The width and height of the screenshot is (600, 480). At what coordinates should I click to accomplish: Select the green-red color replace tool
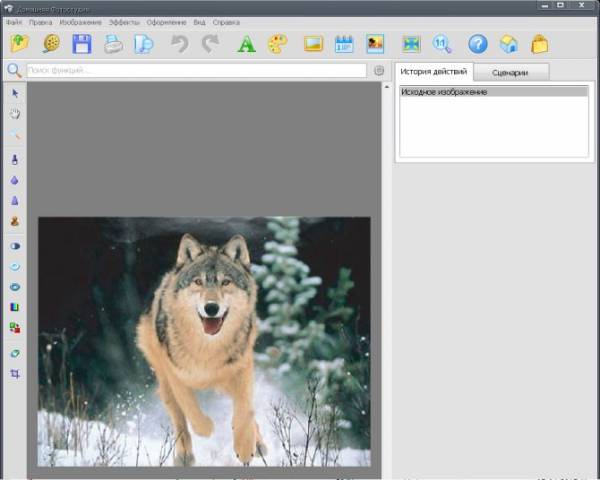pos(15,328)
